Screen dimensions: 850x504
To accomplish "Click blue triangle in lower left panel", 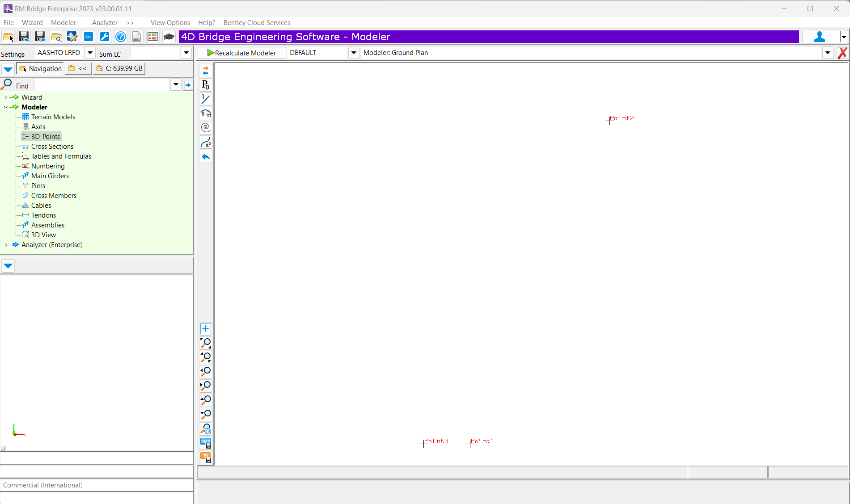I will coord(8,266).
